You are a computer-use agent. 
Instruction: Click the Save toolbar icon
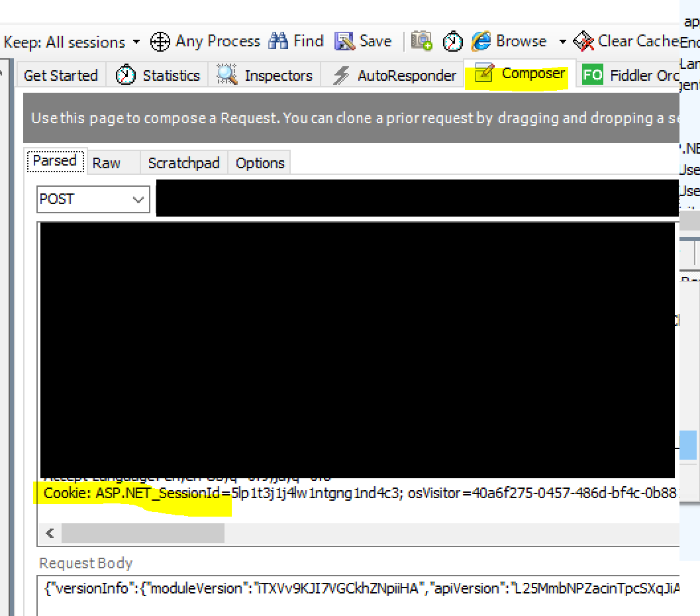[x=344, y=41]
